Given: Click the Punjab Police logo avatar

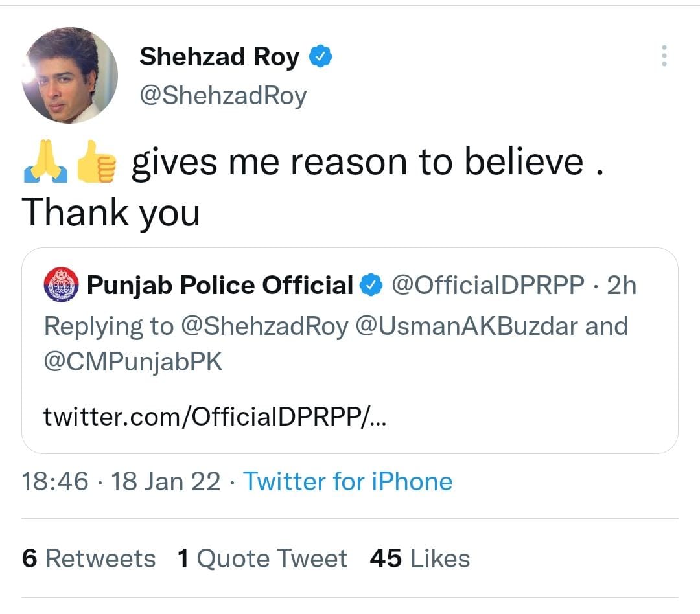Looking at the screenshot, I should point(60,284).
